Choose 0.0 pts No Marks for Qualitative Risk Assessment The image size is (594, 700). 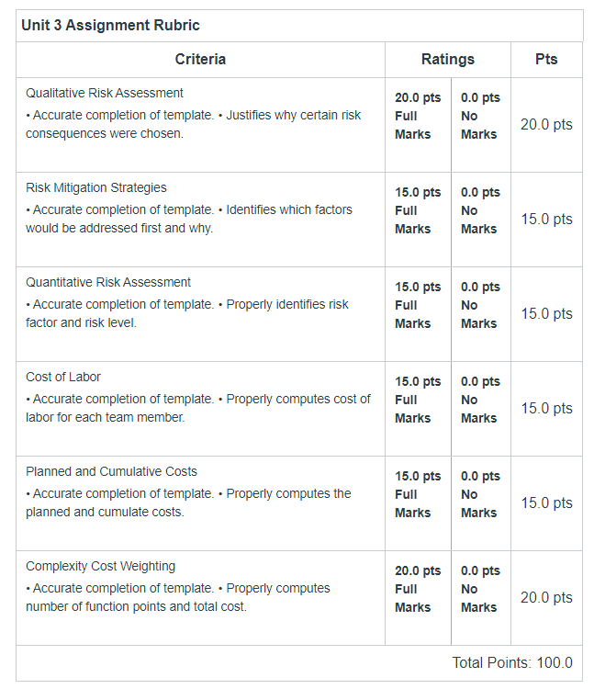click(x=481, y=125)
